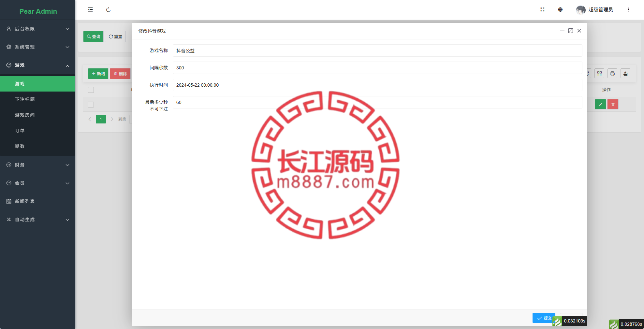The height and width of the screenshot is (329, 644).
Task: Collapse the sidebar with the menu fold icon
Action: coord(90,10)
